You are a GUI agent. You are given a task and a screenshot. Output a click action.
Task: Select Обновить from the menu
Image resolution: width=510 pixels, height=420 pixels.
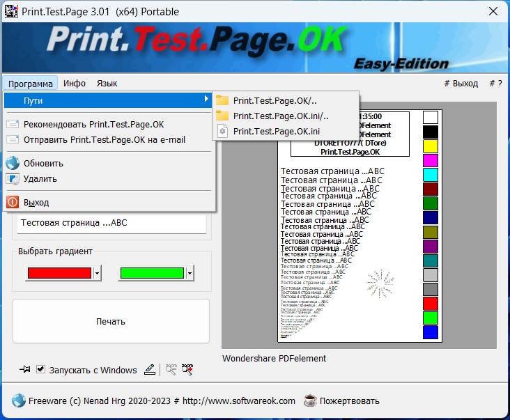point(109,163)
